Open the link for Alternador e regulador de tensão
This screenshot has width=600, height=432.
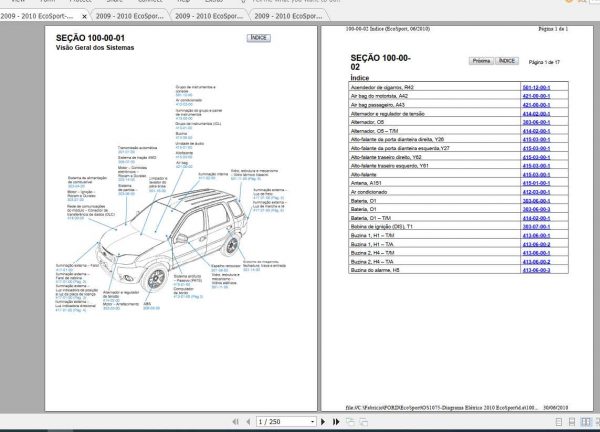pos(536,114)
